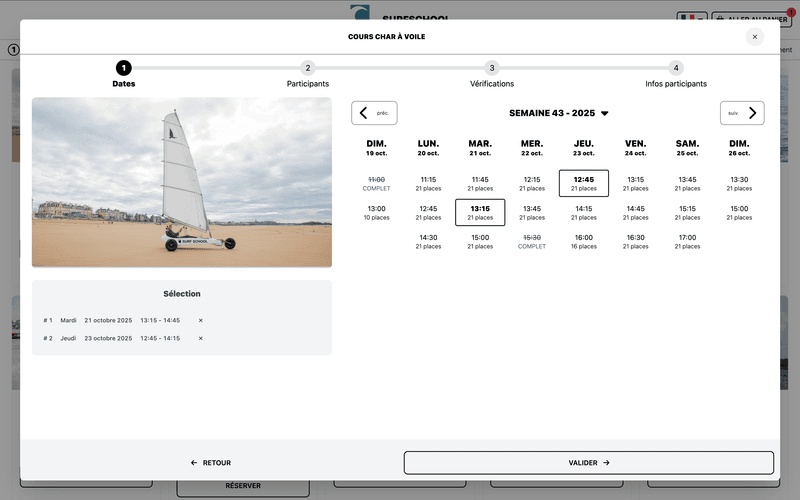800x500 pixels.
Task: Click the Retour button
Action: coord(211,463)
